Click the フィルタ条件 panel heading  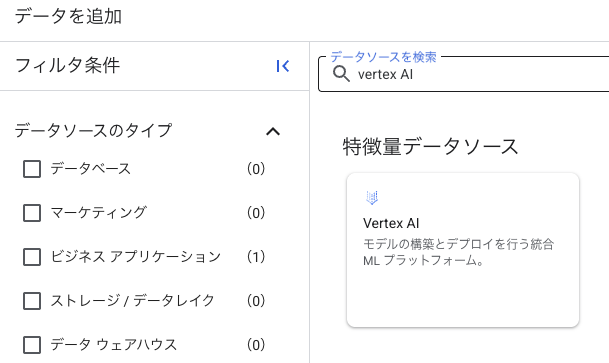pyautogui.click(x=67, y=65)
